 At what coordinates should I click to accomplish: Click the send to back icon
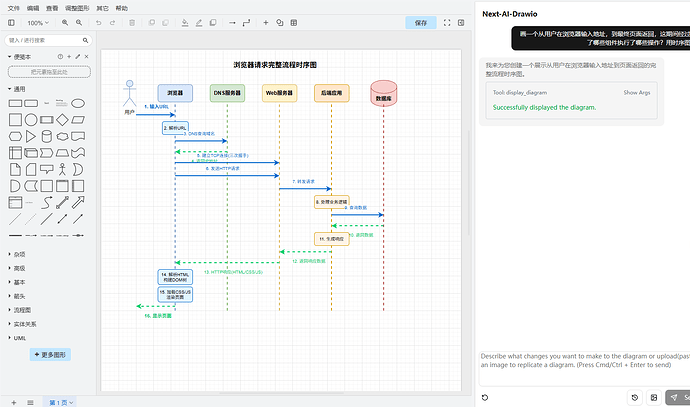click(165, 22)
